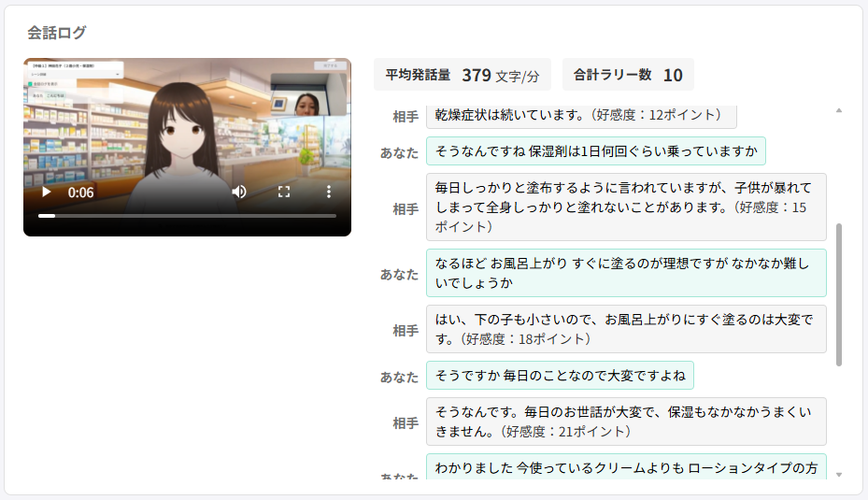Viewport: 868px width, 500px height.
Task: Mute the video with the speaker icon
Action: (x=239, y=192)
